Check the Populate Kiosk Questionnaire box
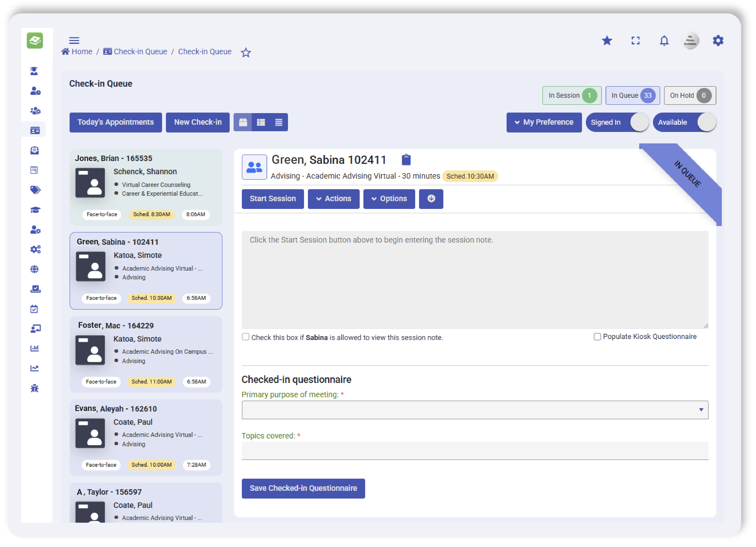The width and height of the screenshot is (756, 547). (597, 337)
